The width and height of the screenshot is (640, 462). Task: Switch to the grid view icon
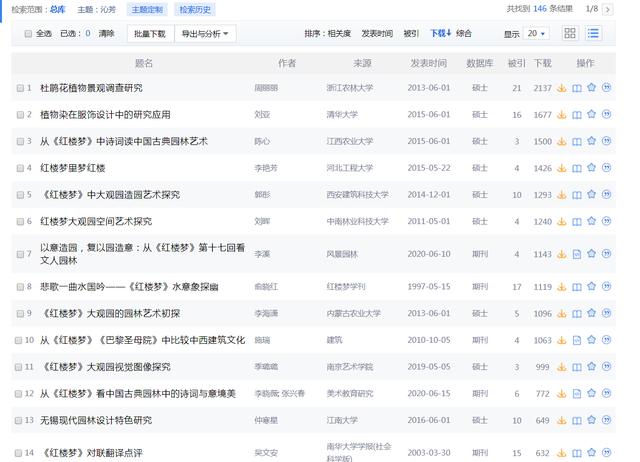570,33
